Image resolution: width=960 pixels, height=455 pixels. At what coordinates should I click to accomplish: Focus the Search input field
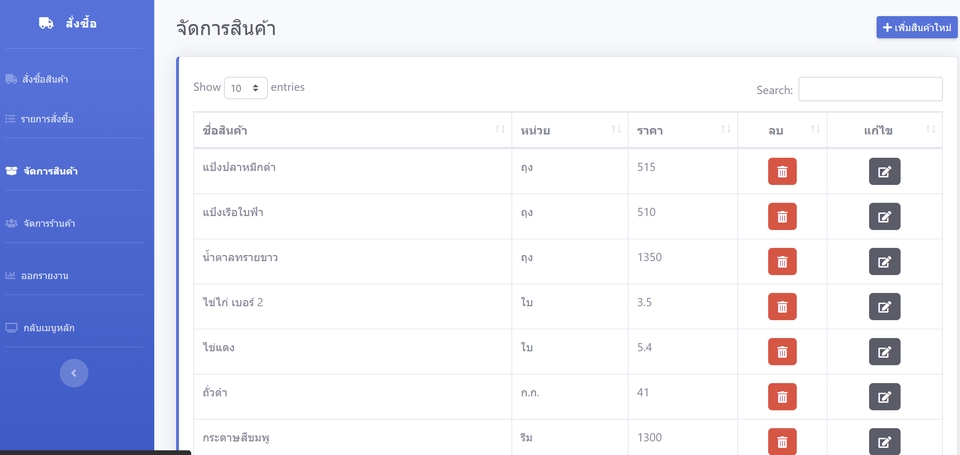point(870,90)
